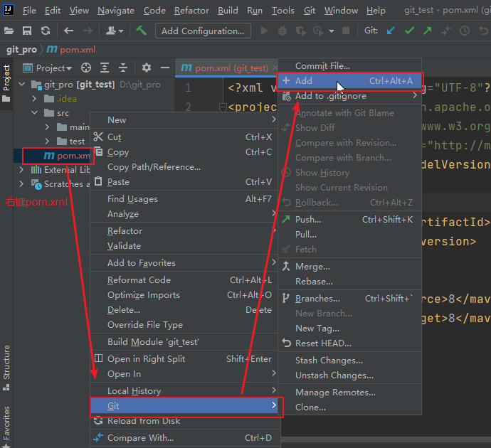The image size is (491, 448).
Task: Click the Debug bug icon
Action: pyautogui.click(x=283, y=31)
